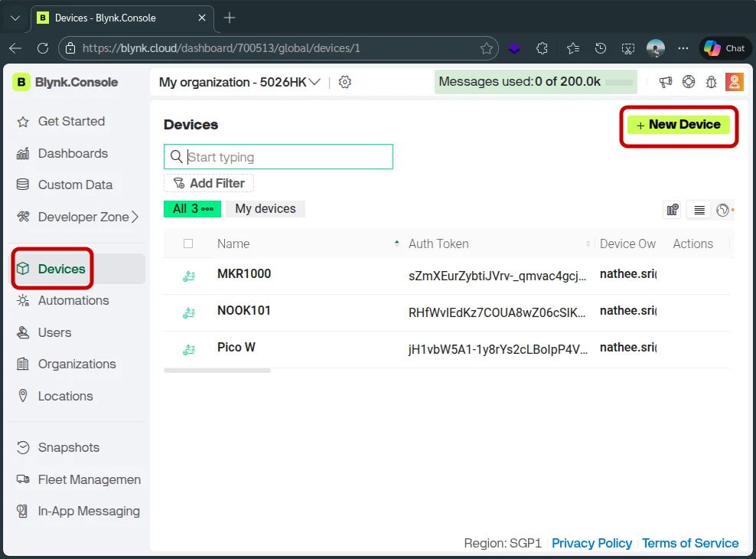The width and height of the screenshot is (756, 559).
Task: Tick the select-all checkbox in table header
Action: (x=188, y=244)
